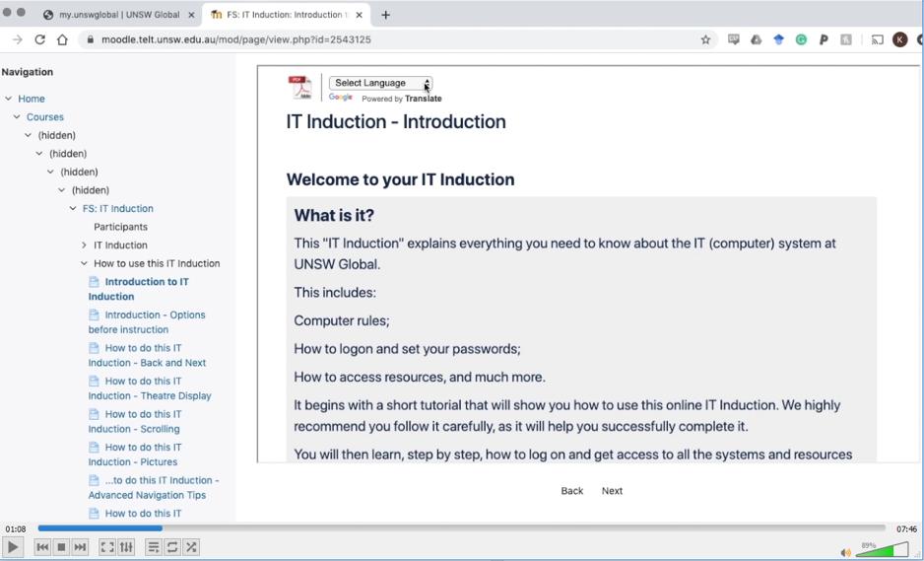The width and height of the screenshot is (924, 561).
Task: Toggle shuffle playback icon
Action: tap(191, 547)
